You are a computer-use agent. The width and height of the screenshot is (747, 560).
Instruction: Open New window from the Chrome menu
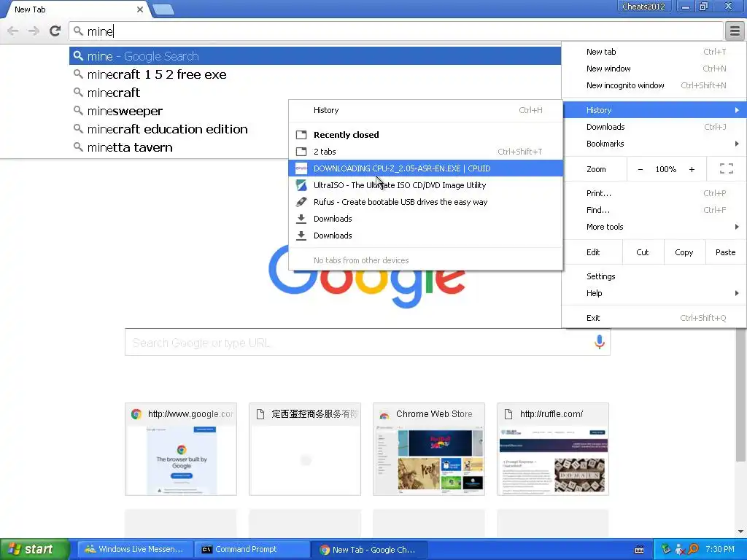[x=654, y=69]
